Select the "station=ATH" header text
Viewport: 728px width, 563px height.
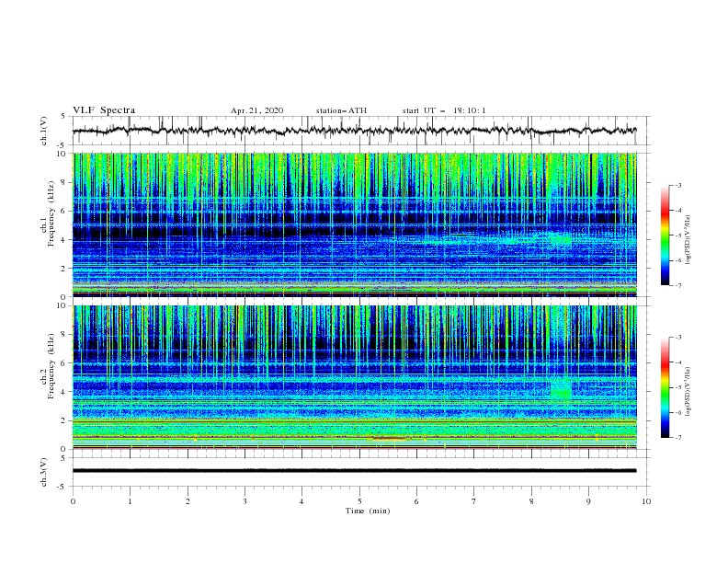point(341,110)
